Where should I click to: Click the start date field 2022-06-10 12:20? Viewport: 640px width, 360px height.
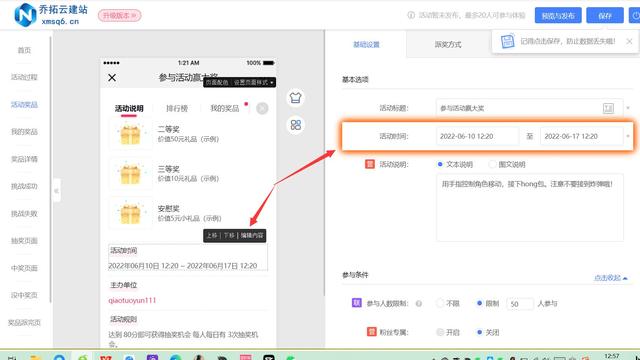(x=478, y=136)
